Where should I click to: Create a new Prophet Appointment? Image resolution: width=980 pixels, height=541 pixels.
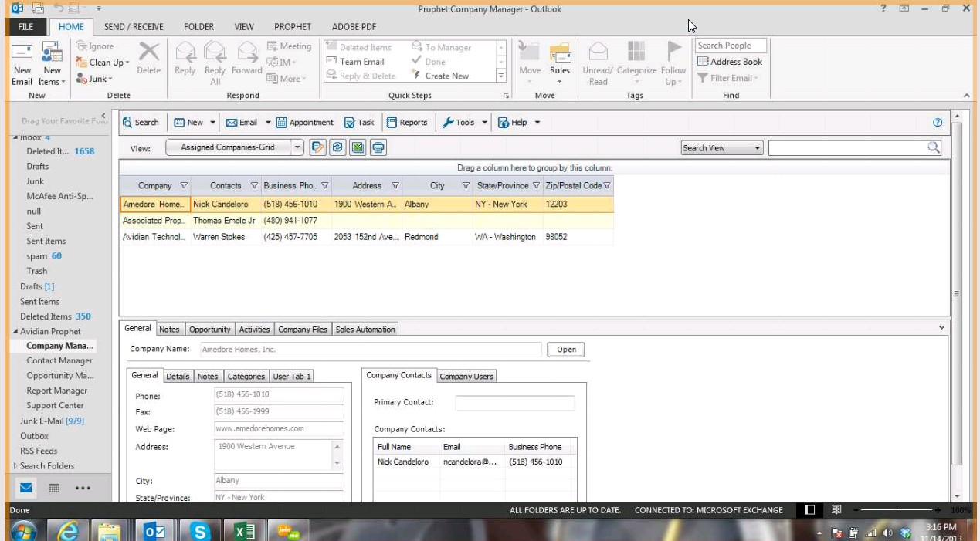point(305,122)
